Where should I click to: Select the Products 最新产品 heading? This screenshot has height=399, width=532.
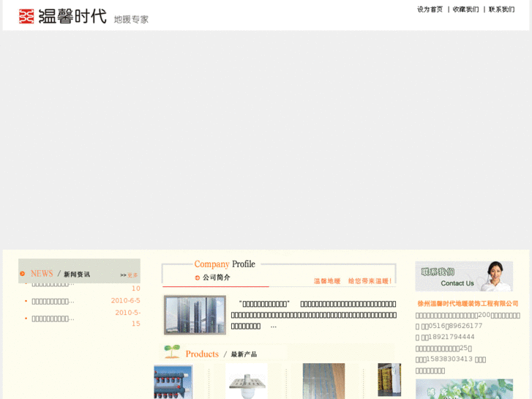point(221,354)
